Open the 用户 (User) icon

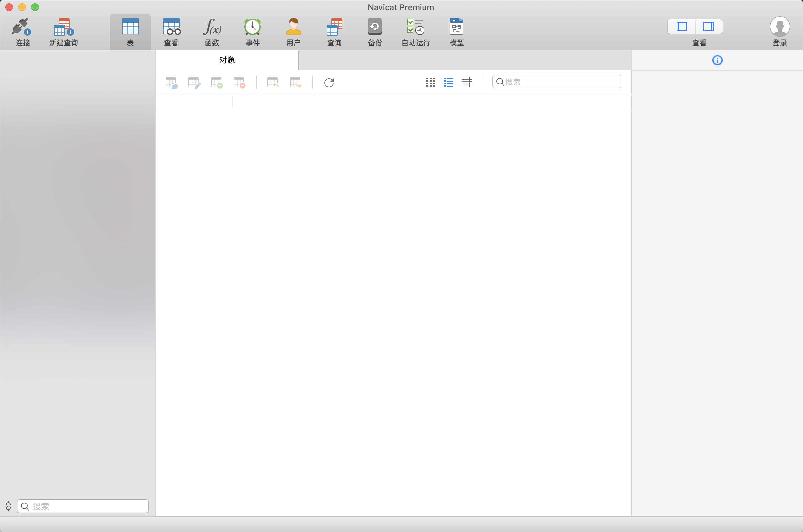coord(293,27)
